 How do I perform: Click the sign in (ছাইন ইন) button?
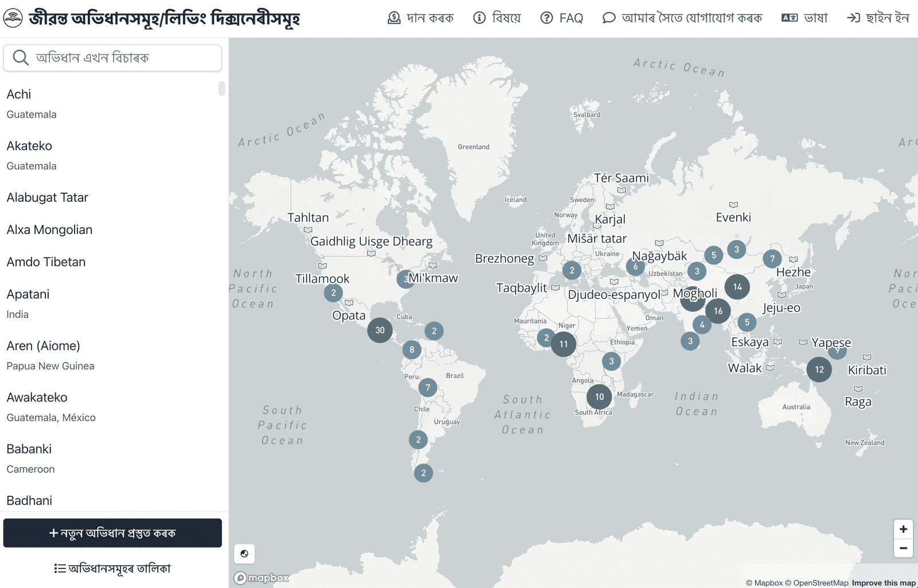click(x=878, y=18)
